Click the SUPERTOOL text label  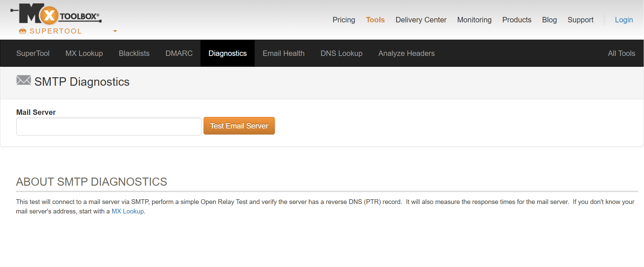(x=56, y=31)
